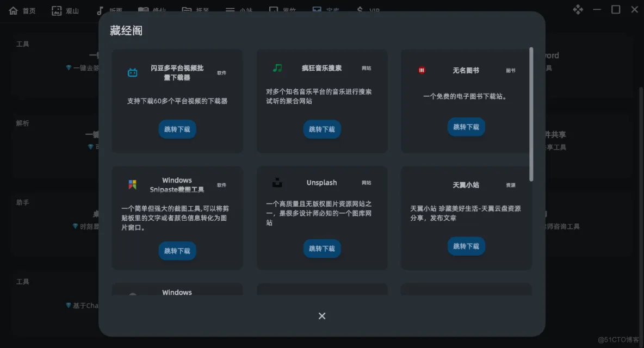Click the 天翼小站 珍藏美好生活 description
Screen dimensions: 644x348
(x=466, y=213)
